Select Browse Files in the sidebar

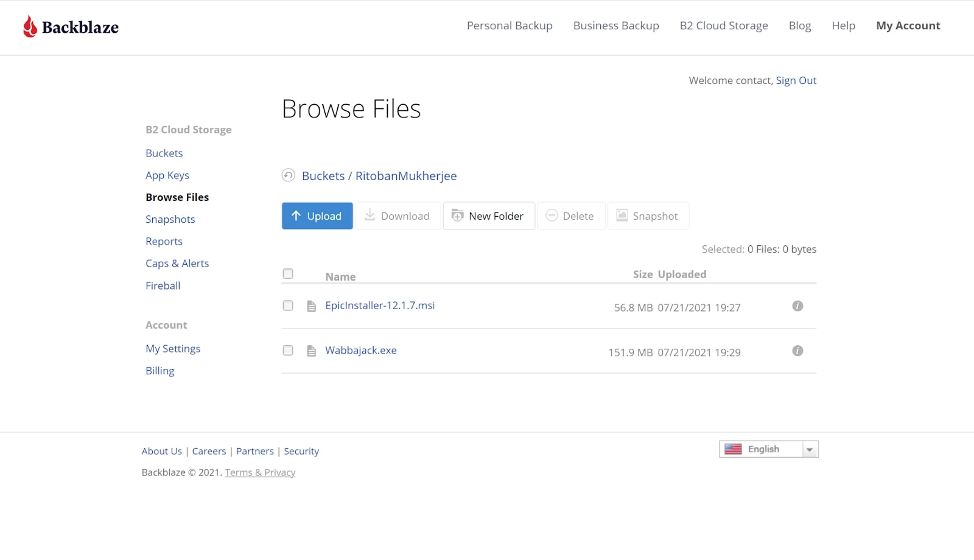click(x=177, y=197)
